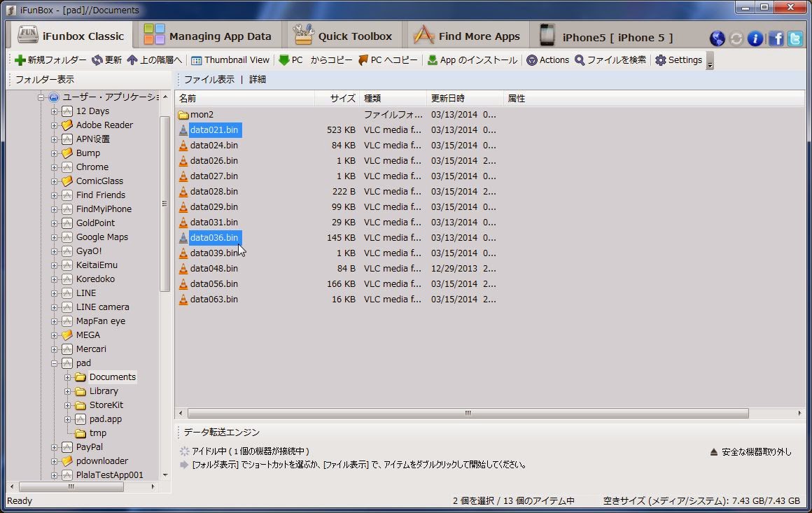Viewport: 812px width, 513px height.
Task: Select file data024.bin
Action: click(x=214, y=146)
